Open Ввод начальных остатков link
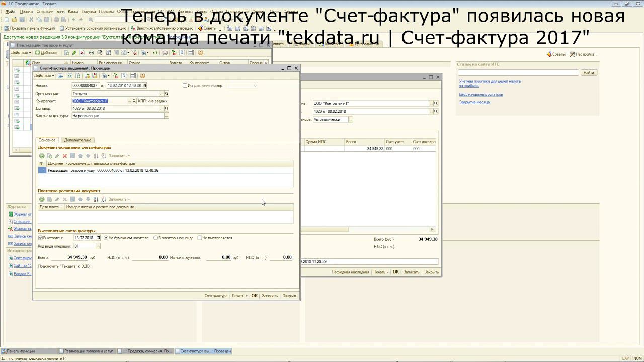 click(x=481, y=95)
